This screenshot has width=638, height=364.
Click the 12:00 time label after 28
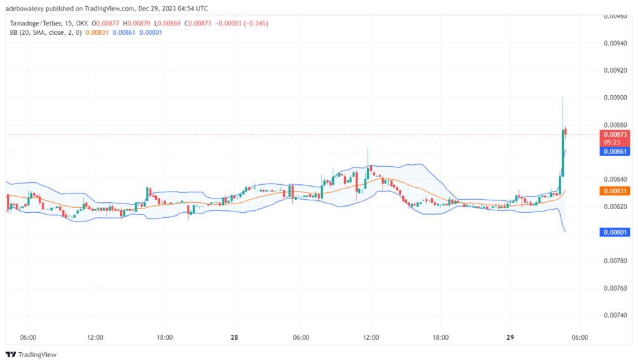[371, 337]
